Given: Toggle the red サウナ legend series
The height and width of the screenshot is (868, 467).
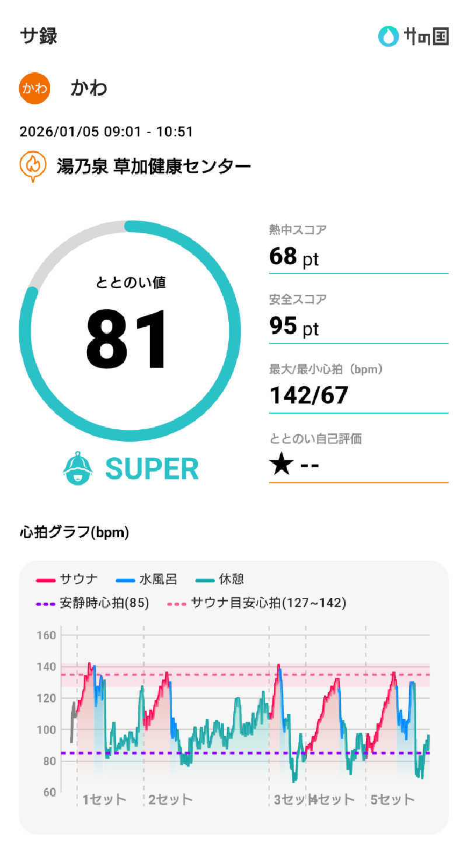Looking at the screenshot, I should 67,579.
